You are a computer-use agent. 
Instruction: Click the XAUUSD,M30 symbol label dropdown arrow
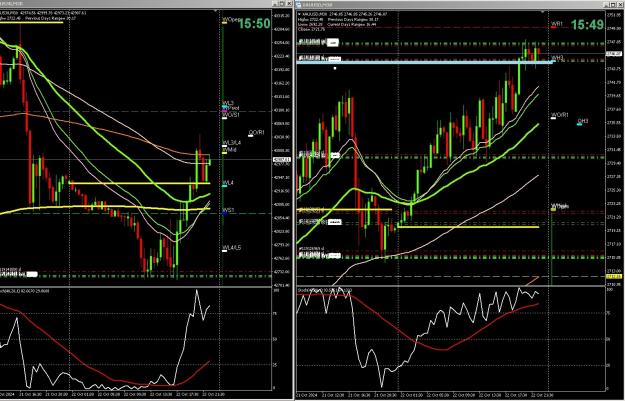299,14
